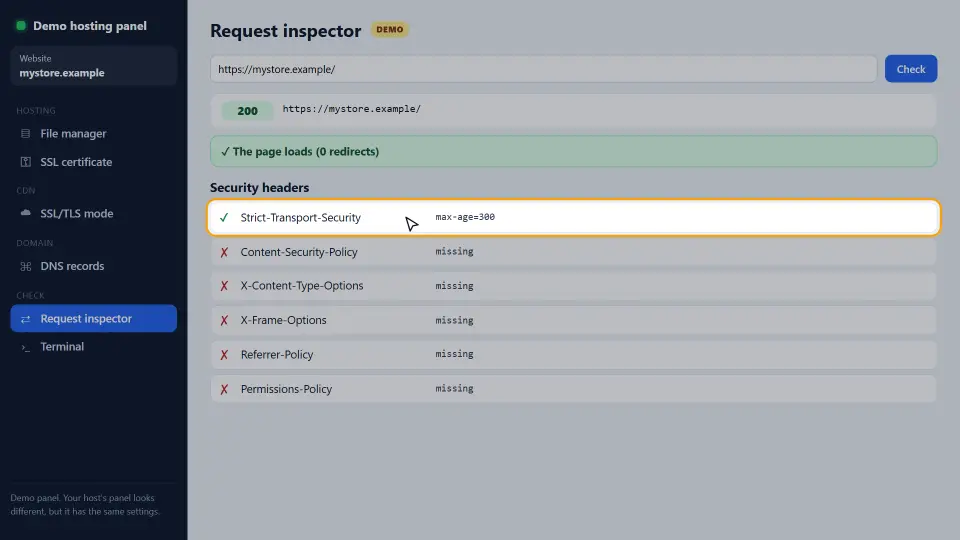The image size is (960, 540).
Task: Click the SSL certificate icon
Action: coord(25,162)
